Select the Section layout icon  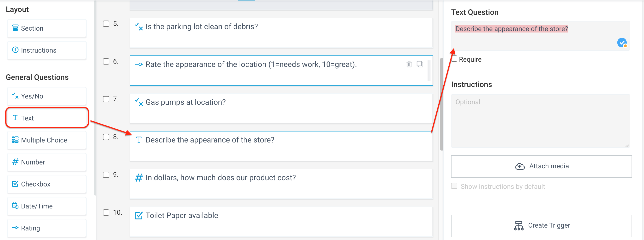15,28
